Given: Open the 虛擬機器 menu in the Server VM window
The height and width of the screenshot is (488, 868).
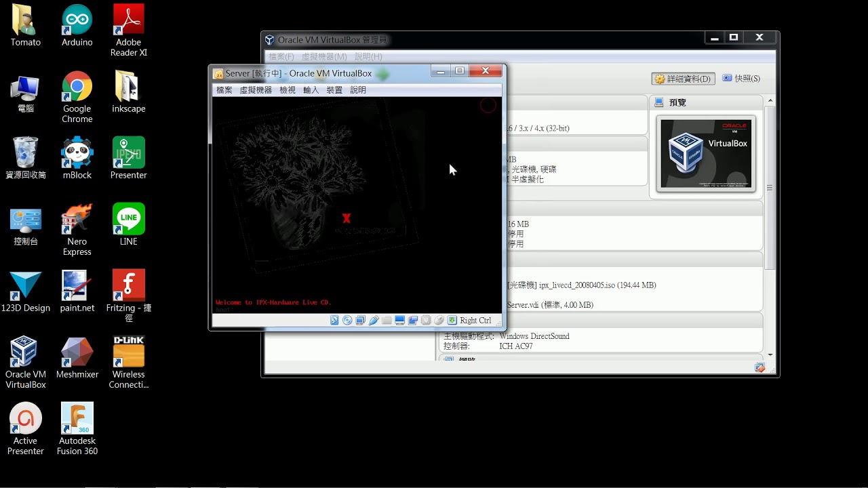Looking at the screenshot, I should point(256,89).
